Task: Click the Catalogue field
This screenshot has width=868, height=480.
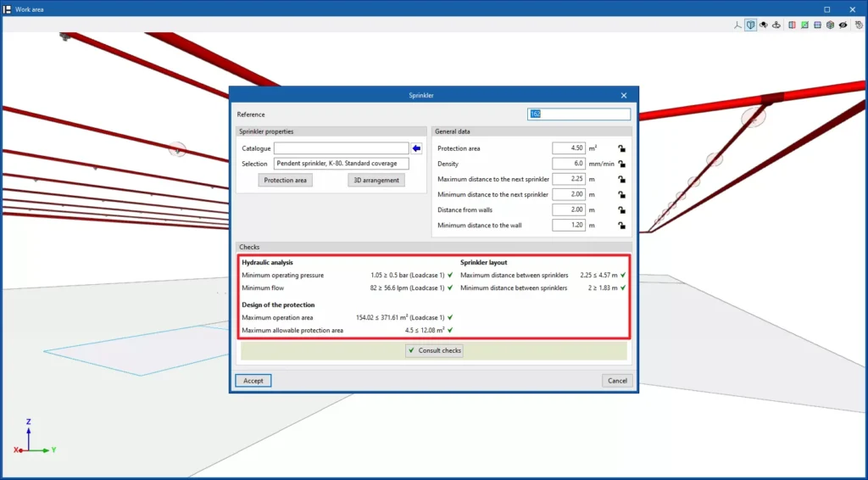Action: [341, 148]
